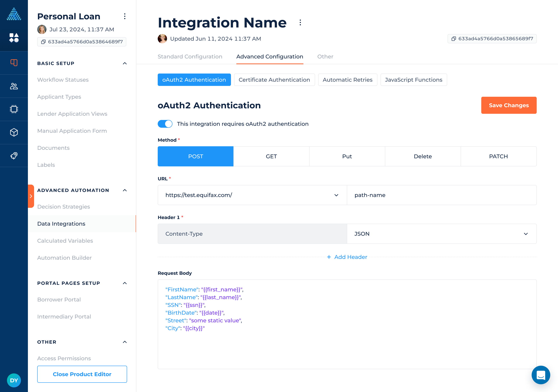Image resolution: width=558 pixels, height=392 pixels.
Task: Open the users icon in left sidebar
Action: [14, 86]
